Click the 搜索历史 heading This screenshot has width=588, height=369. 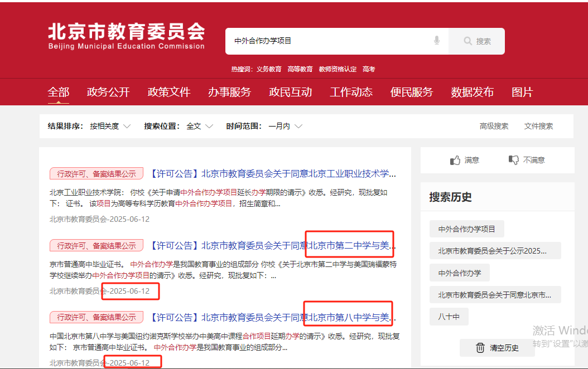tap(450, 197)
